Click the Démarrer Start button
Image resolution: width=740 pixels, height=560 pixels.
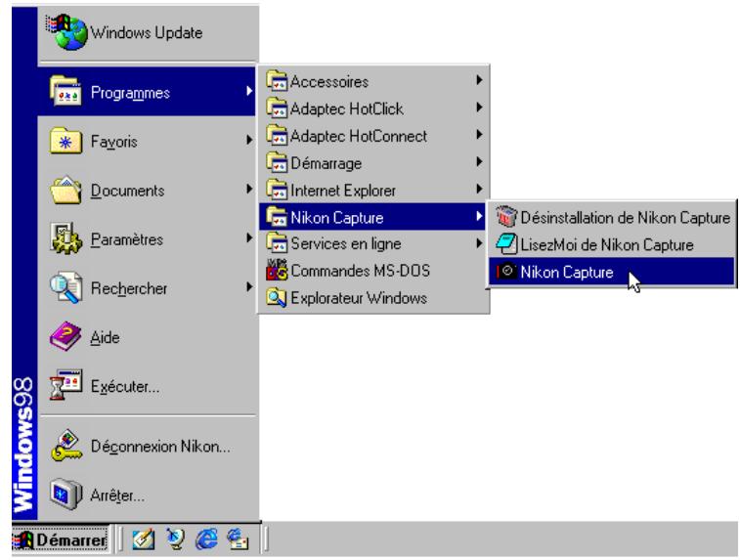(62, 539)
